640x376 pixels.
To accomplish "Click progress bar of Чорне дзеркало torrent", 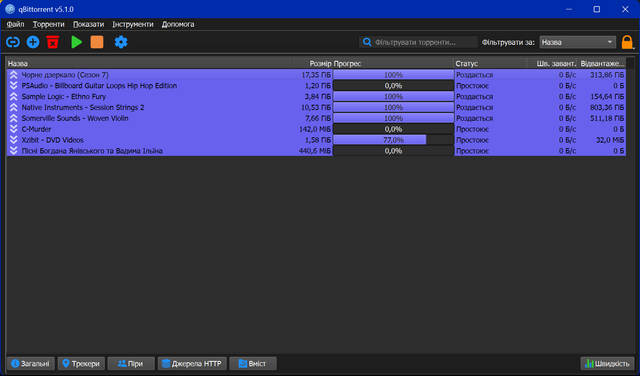I will (x=393, y=75).
